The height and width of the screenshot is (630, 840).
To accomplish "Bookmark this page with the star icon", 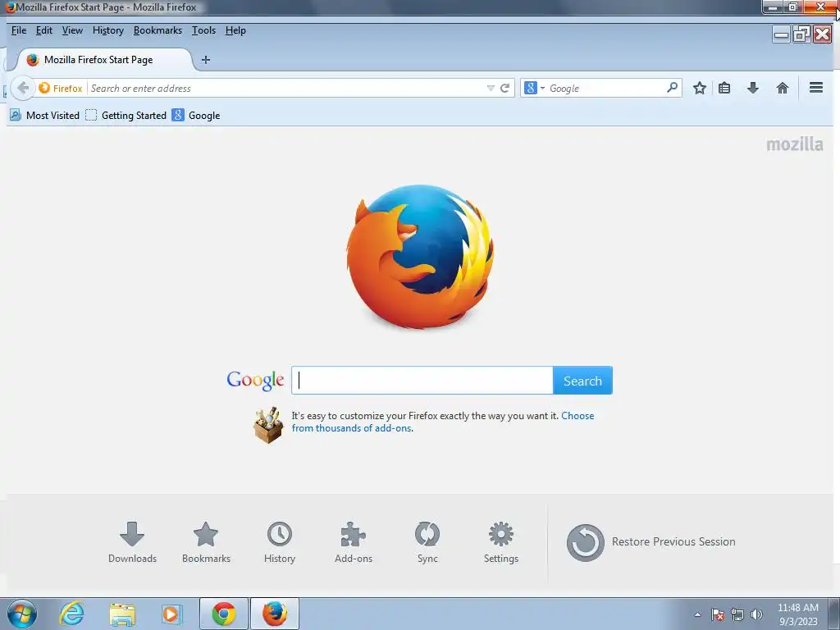I will click(x=699, y=88).
